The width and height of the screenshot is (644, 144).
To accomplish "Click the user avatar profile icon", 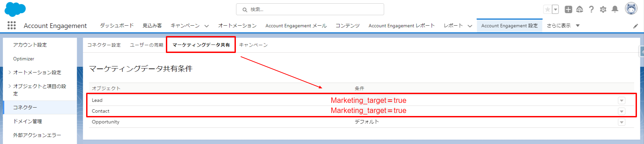I will pos(631,9).
